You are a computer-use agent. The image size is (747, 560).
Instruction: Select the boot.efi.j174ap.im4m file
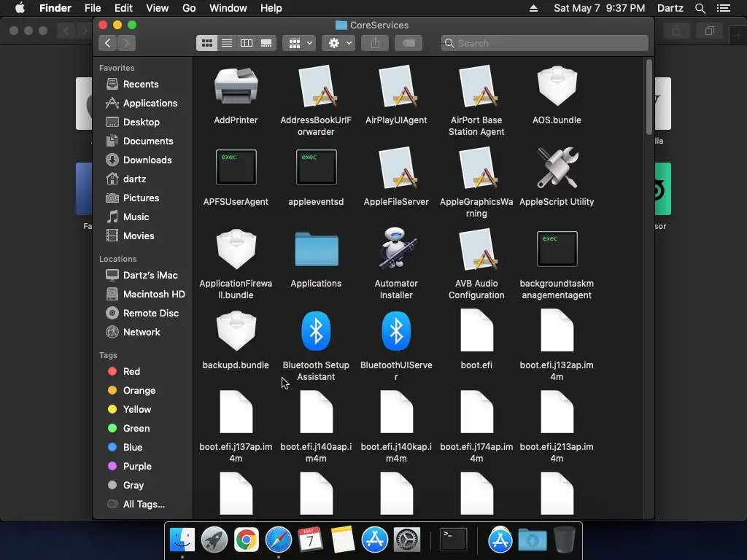point(476,413)
